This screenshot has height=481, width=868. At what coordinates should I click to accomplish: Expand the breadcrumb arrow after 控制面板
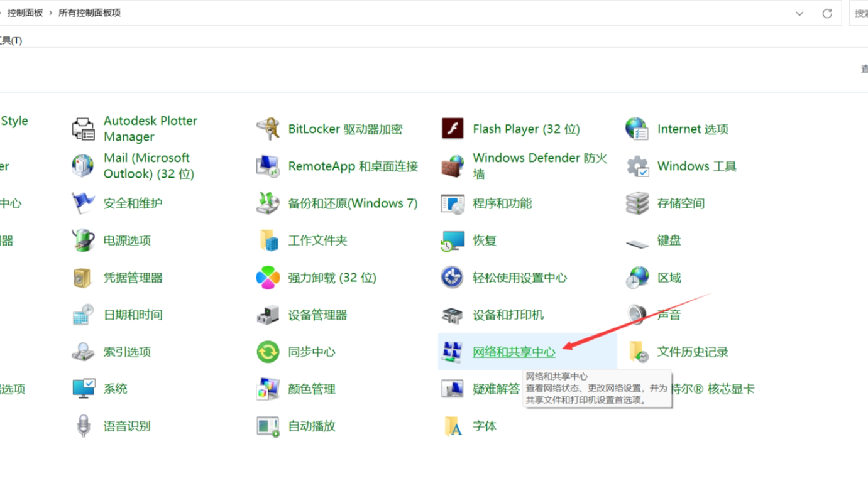(x=50, y=13)
